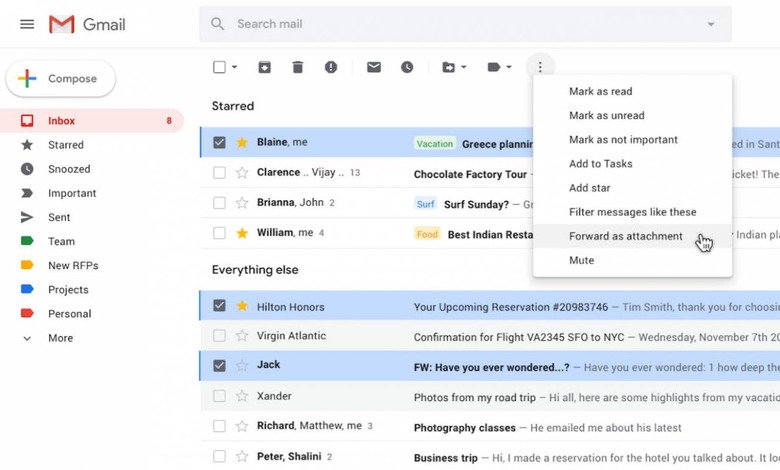Open the three-dot More options menu

click(x=540, y=67)
